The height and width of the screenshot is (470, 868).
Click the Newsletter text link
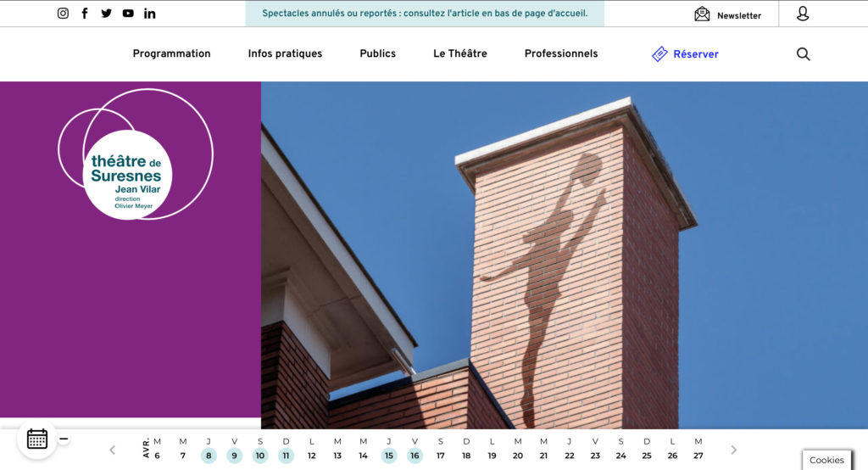pos(739,15)
